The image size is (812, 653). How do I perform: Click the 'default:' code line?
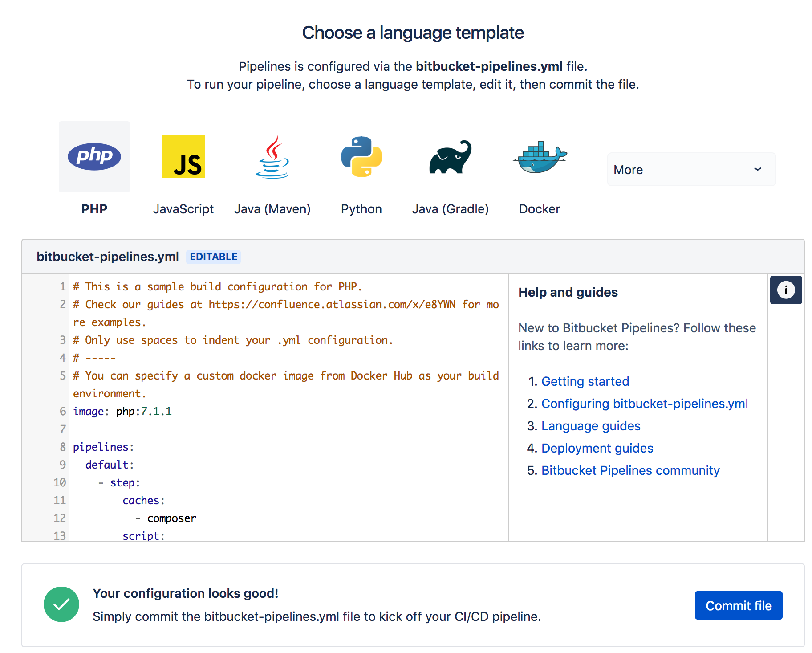click(110, 465)
